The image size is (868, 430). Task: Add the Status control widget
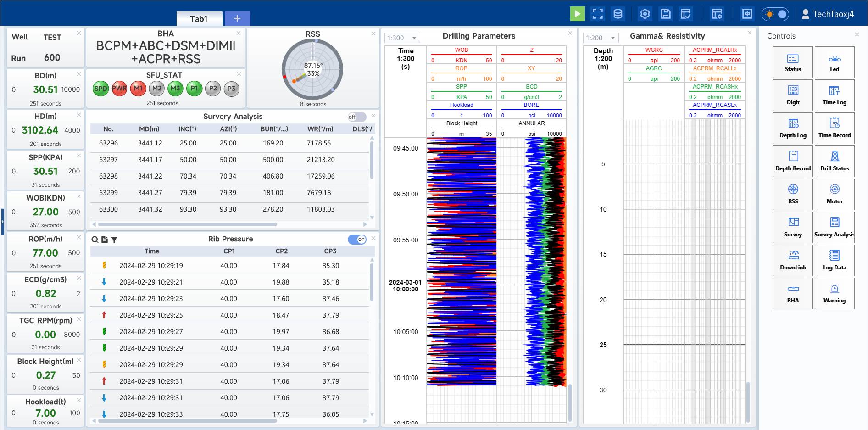[793, 62]
